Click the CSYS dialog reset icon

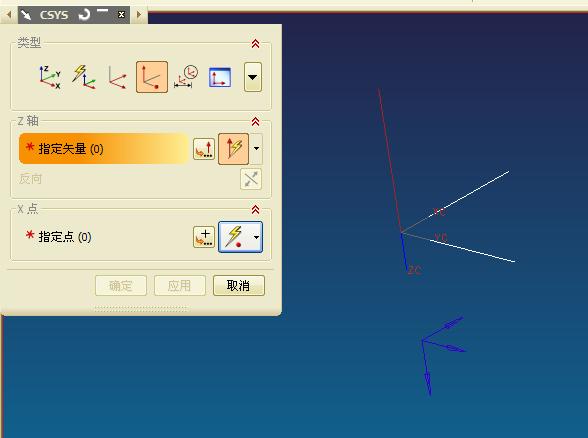point(84,15)
